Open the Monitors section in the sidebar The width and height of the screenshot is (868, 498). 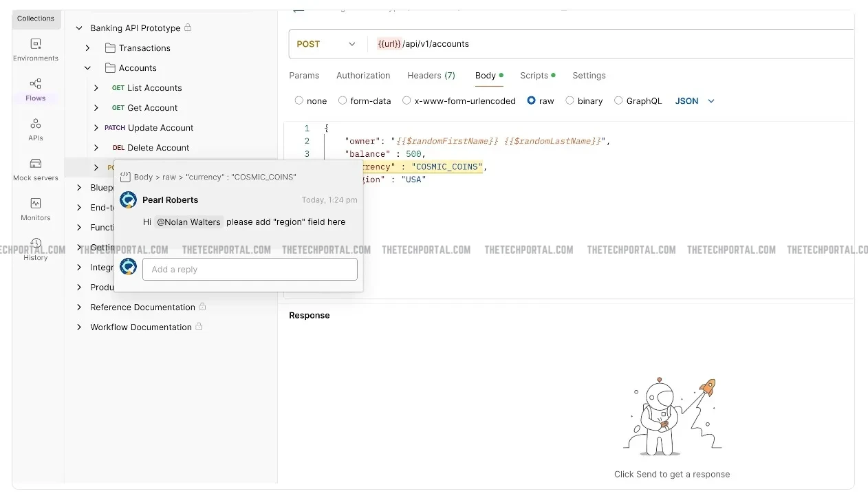coord(36,209)
